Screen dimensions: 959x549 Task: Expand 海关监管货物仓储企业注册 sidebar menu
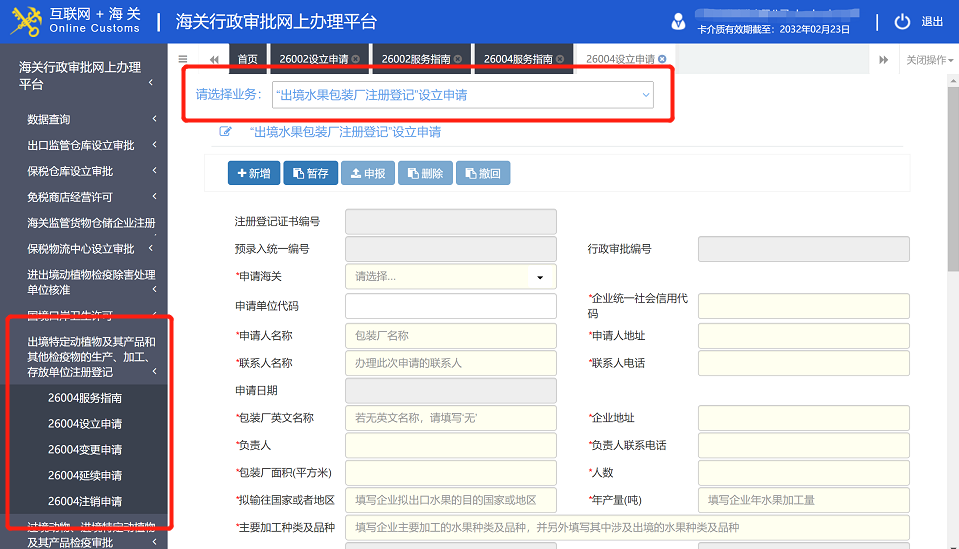pos(84,223)
